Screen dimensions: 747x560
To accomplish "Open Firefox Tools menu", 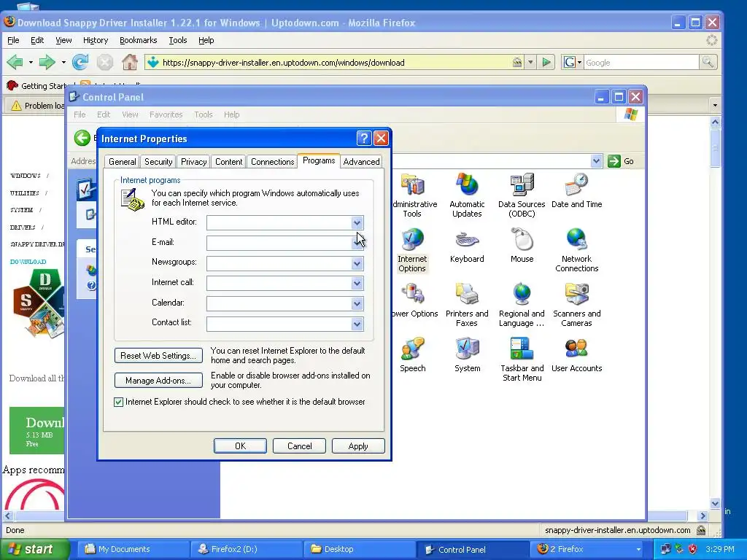I will (178, 41).
